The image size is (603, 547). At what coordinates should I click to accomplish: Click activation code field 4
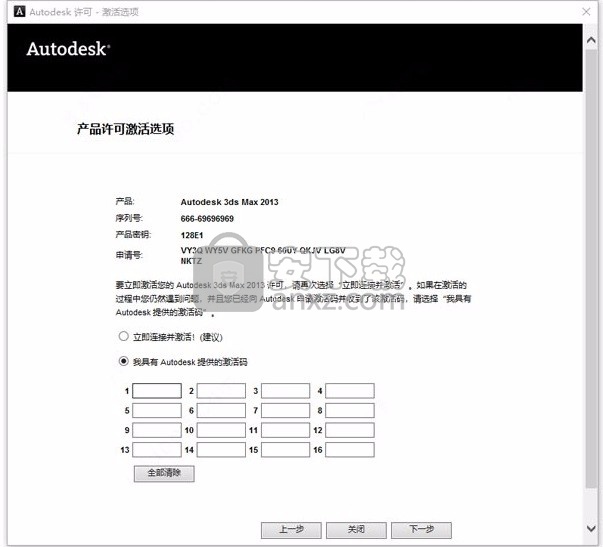[350, 390]
